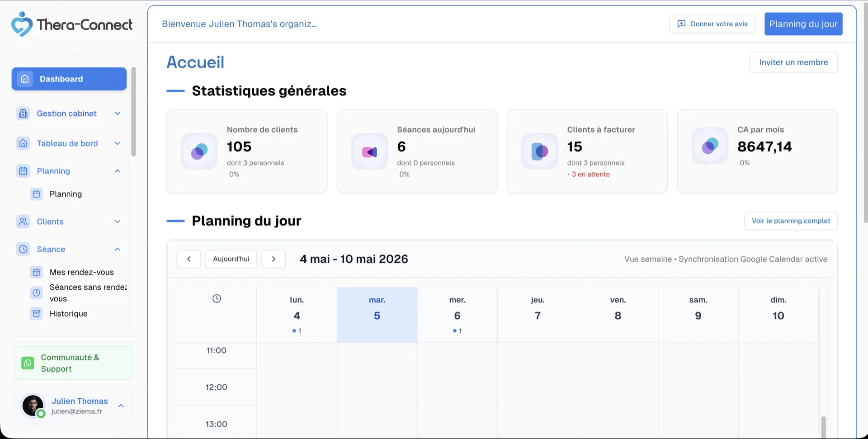
Task: Click the Historique archive icon
Action: click(37, 313)
